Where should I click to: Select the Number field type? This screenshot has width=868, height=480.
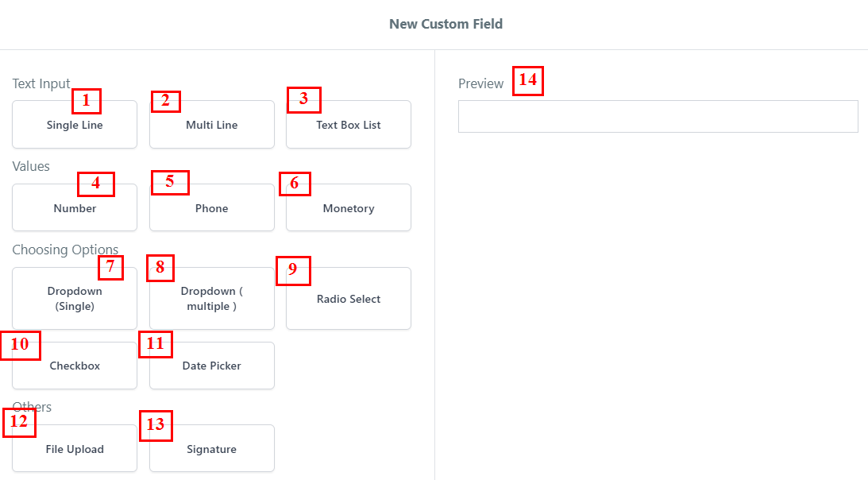tap(75, 209)
